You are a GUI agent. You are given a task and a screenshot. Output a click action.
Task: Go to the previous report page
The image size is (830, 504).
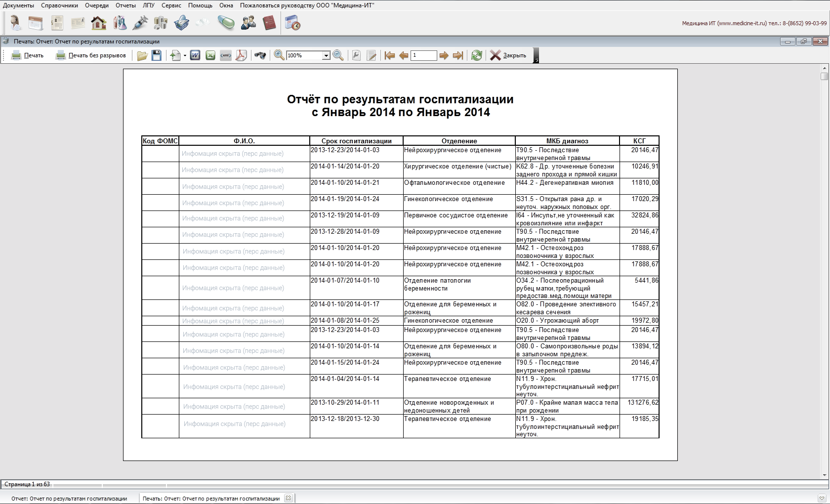[404, 55]
